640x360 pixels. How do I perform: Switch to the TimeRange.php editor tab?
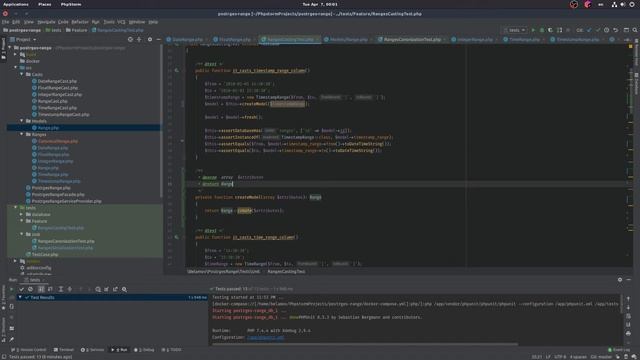pos(524,40)
